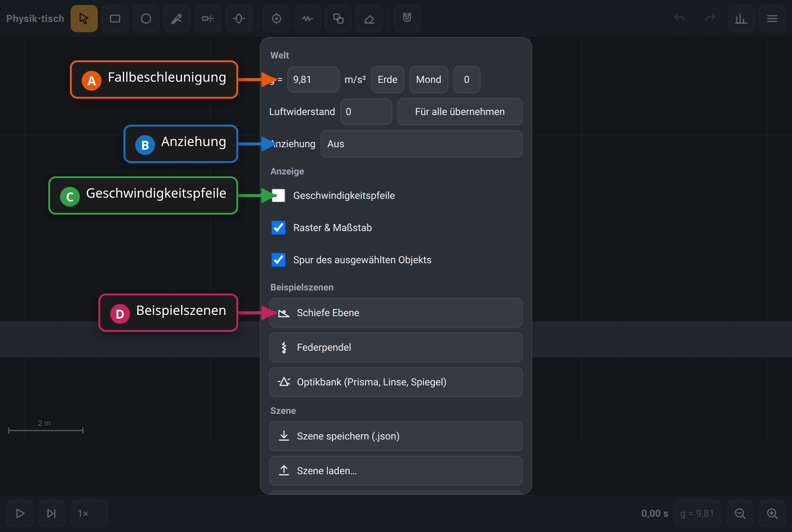Screen dimensions: 792x532
Task: Load the Schiefe Ebene example scene
Action: tap(396, 313)
